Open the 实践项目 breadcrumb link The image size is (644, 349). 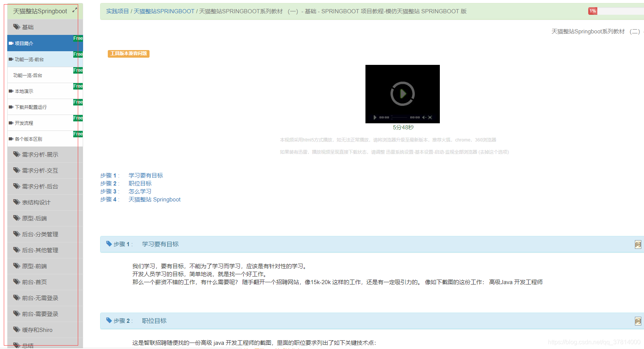coord(118,11)
